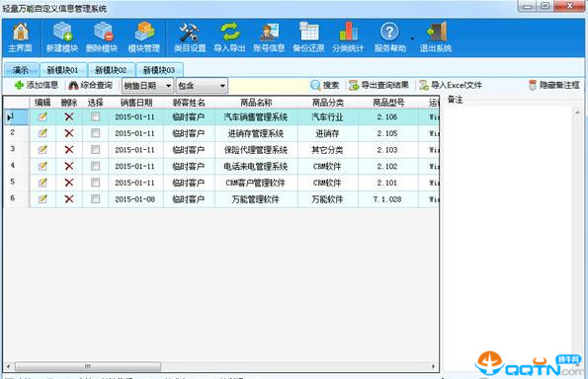Open 模块管理 from the toolbar
The width and height of the screenshot is (588, 379).
(143, 38)
